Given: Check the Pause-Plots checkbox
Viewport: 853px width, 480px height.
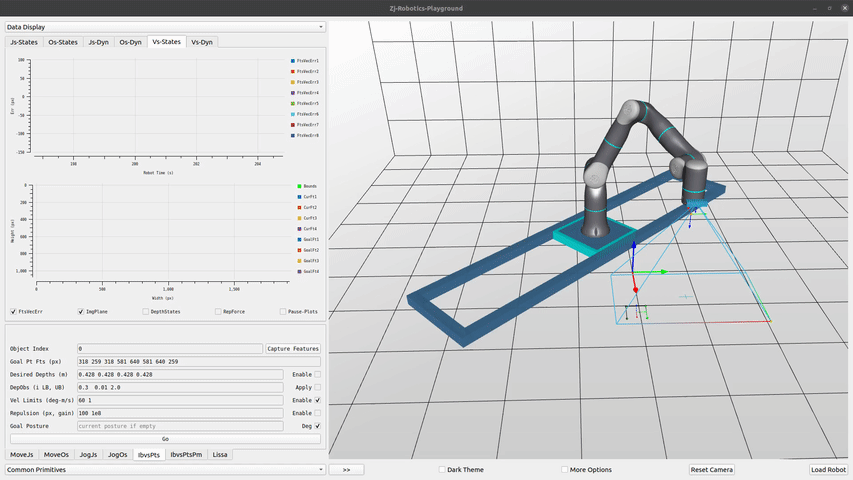Looking at the screenshot, I should [283, 312].
